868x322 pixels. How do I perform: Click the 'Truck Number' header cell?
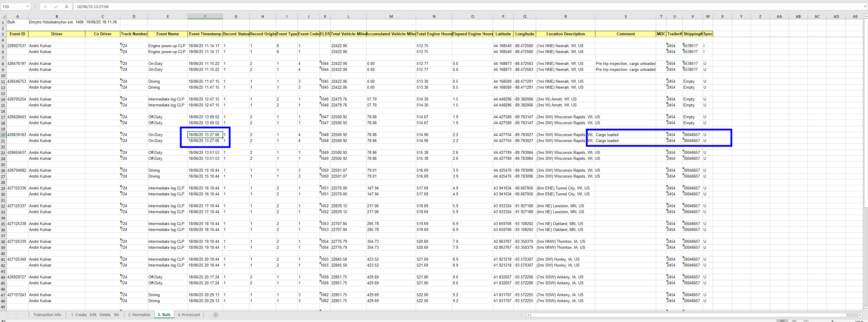[134, 34]
